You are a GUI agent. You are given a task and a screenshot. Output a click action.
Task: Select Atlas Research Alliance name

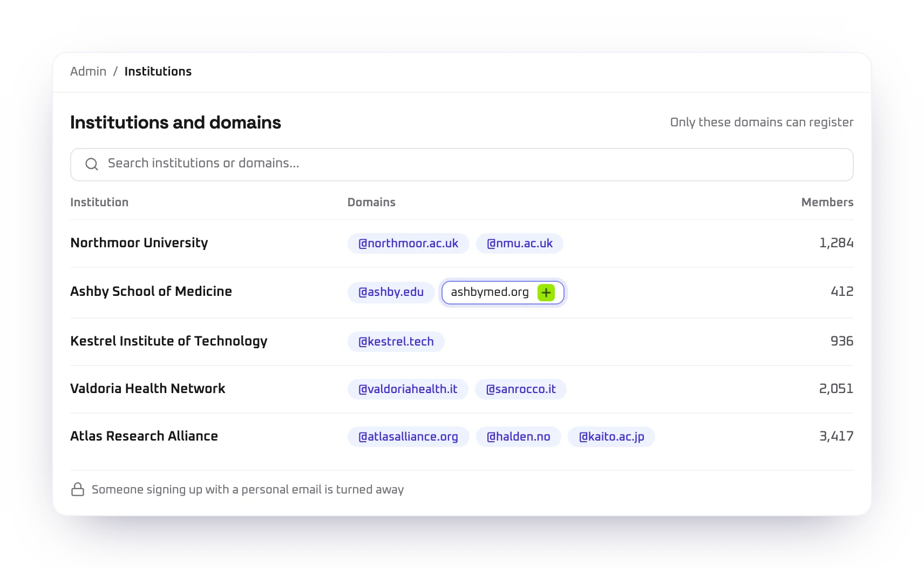pos(144,436)
